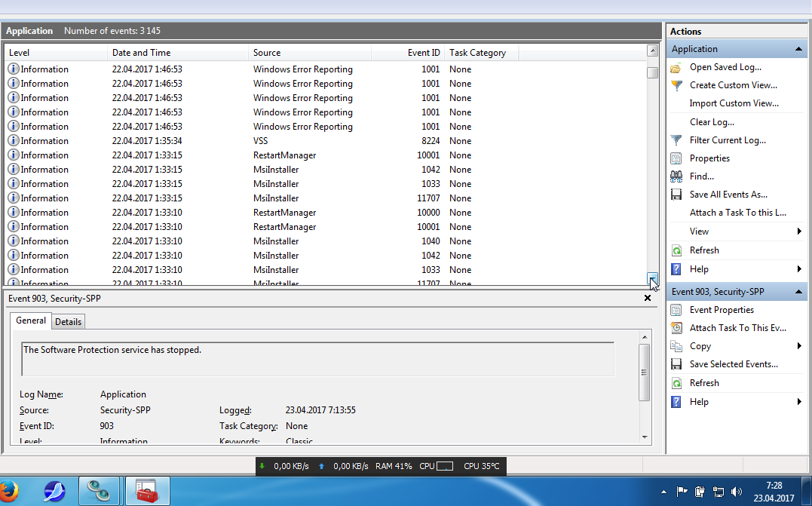812x506 pixels.
Task: Click the CPU 35°C temperature readout
Action: (x=481, y=466)
